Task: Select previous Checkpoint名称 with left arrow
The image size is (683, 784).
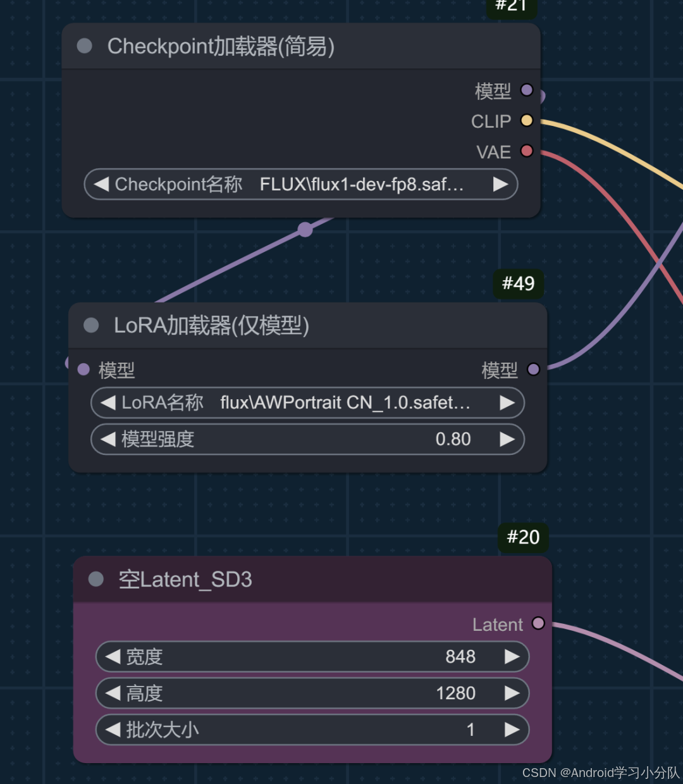Action: (101, 184)
